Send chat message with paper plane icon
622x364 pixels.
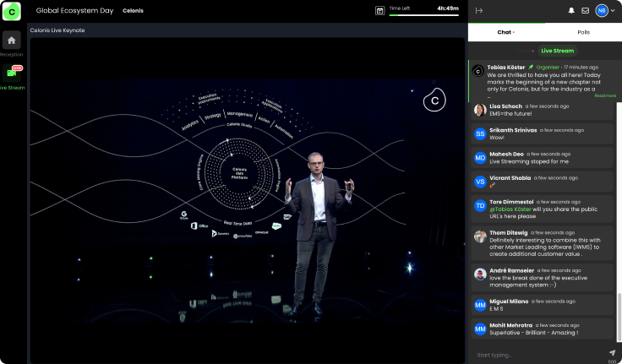611,352
